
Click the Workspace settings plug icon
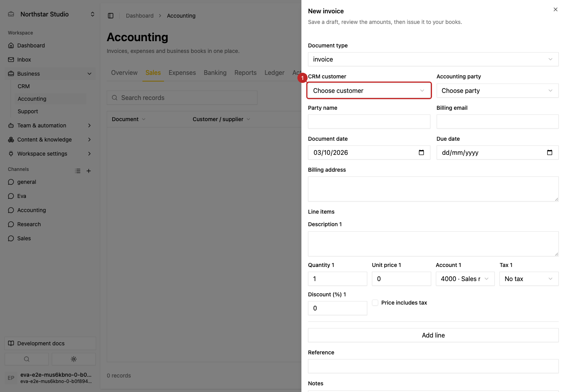click(11, 154)
